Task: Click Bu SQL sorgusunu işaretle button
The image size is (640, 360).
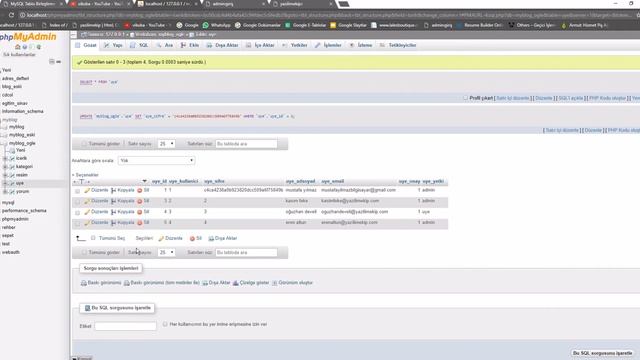Action: tap(602, 353)
